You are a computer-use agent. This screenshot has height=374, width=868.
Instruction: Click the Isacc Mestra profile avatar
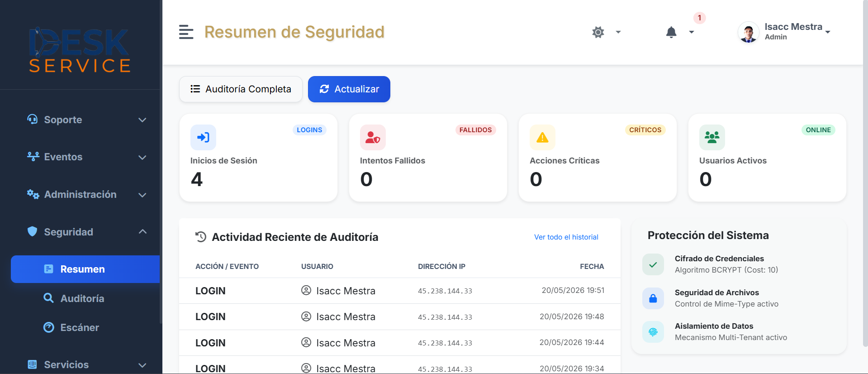click(749, 32)
